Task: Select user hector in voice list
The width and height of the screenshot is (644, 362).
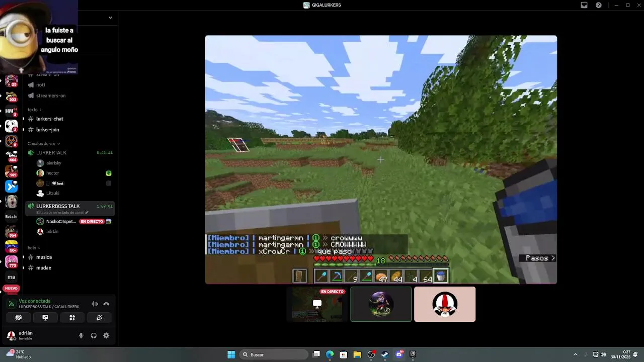Action: [52, 173]
